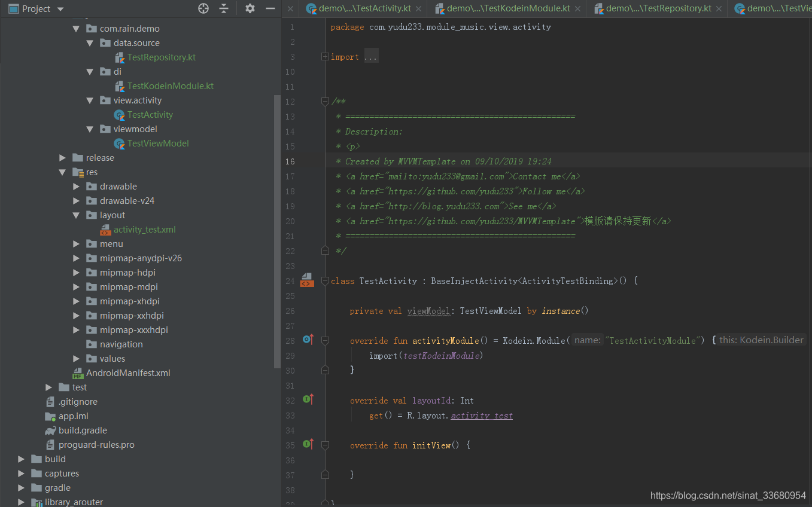The image size is (812, 507).
Task: Collapse the res folder
Action: pos(63,172)
